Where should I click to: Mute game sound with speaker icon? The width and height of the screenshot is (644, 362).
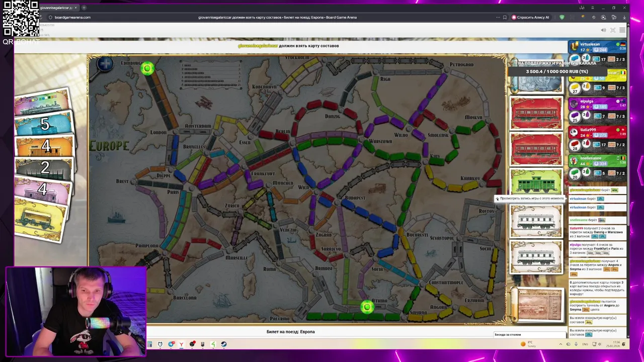coord(603,30)
